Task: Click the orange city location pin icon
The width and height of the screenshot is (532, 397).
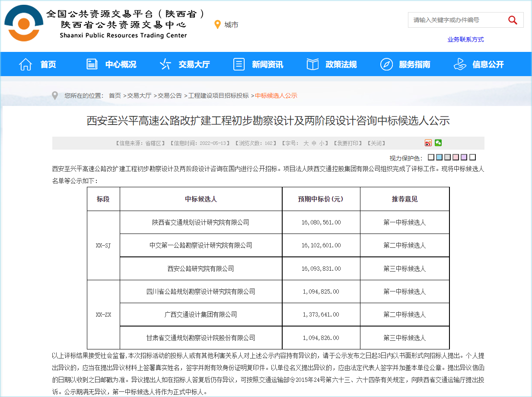Action: click(218, 25)
